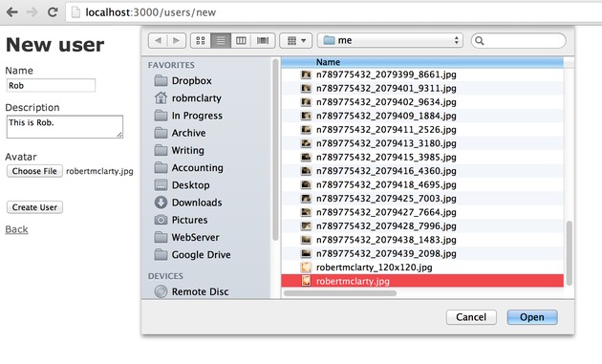602x364 pixels.
Task: Reload the page with refresh icon
Action: 53,12
